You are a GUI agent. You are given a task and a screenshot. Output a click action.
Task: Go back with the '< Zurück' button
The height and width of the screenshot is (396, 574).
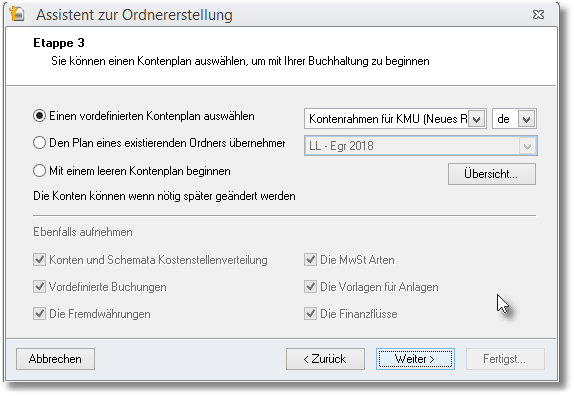325,359
